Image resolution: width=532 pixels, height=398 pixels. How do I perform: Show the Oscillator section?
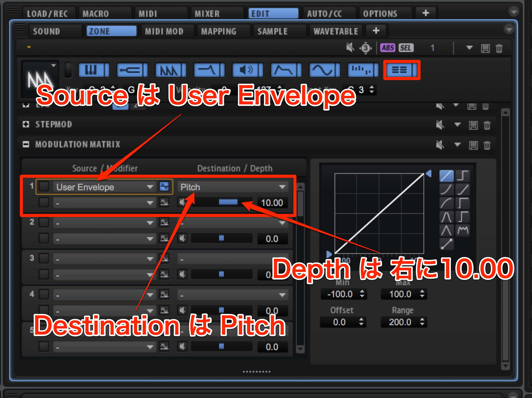pyautogui.click(x=171, y=70)
